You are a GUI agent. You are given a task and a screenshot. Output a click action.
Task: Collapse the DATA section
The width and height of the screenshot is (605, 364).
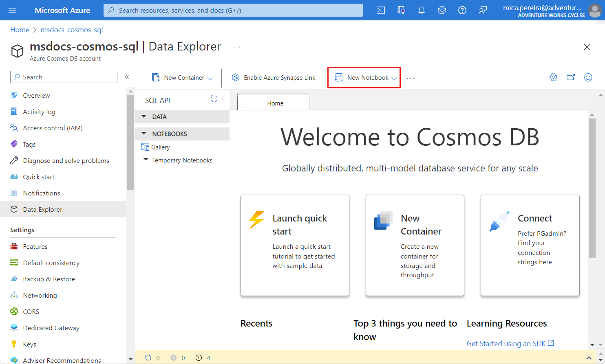point(144,116)
